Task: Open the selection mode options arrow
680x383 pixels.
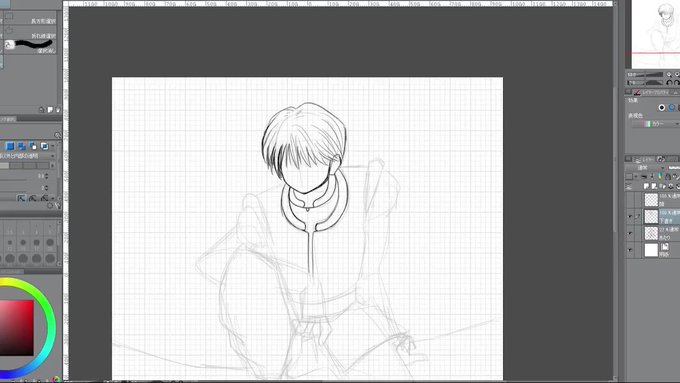Action: [x=53, y=147]
